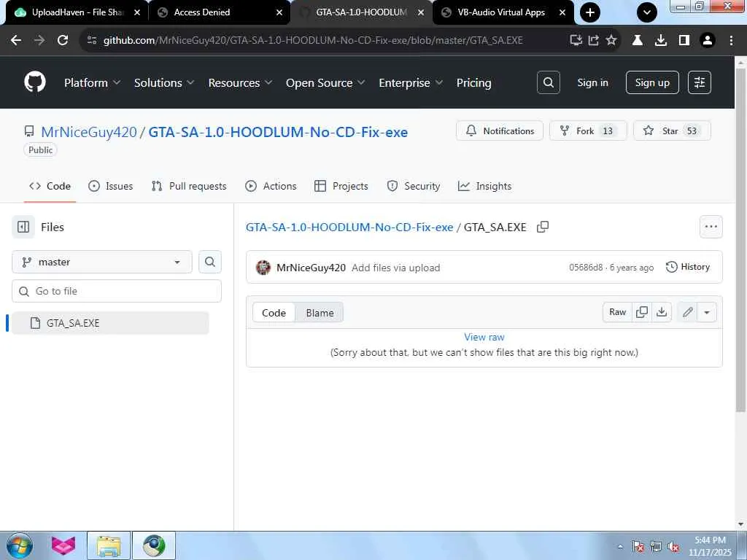Open the more file actions ellipsis
Screen dimensions: 747x560
(x=711, y=227)
